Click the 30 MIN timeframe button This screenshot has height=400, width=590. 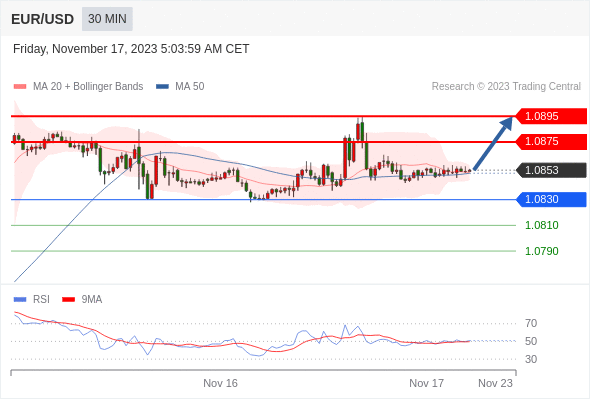107,19
